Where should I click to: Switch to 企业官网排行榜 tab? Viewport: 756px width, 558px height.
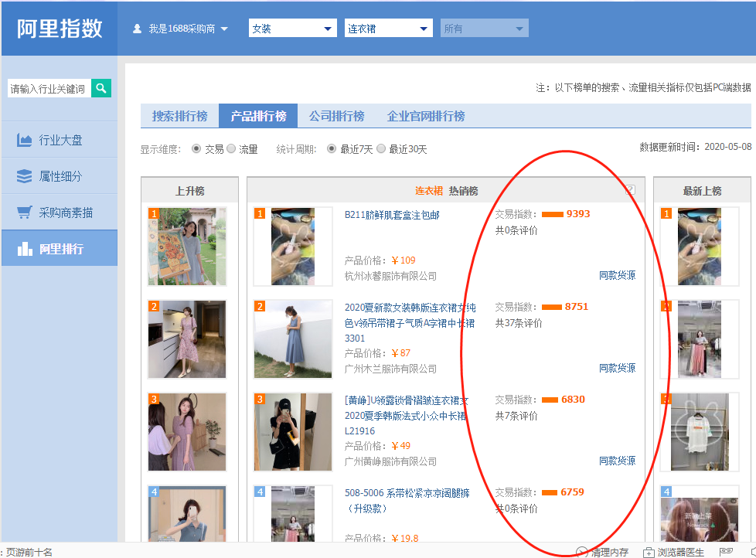click(x=426, y=116)
